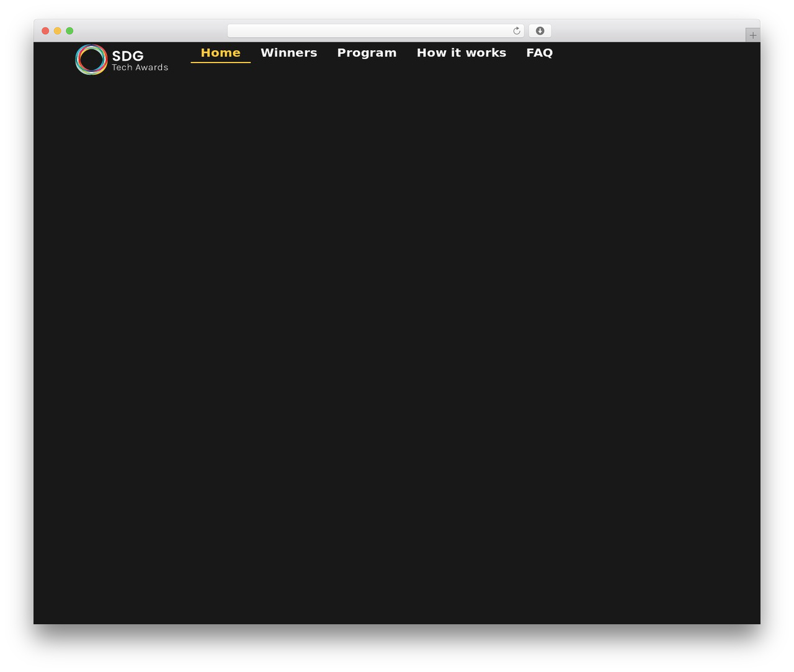Add a new browser tab

pos(752,35)
